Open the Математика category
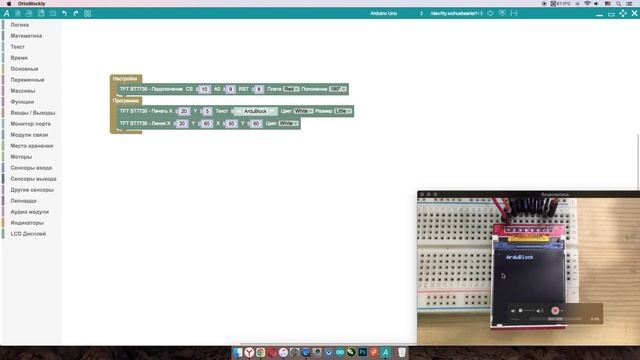Viewport: 640px width, 360px height. point(26,36)
